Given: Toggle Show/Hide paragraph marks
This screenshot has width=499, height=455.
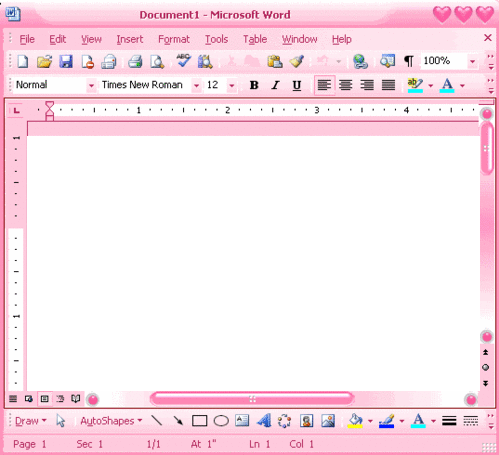Looking at the screenshot, I should point(409,61).
